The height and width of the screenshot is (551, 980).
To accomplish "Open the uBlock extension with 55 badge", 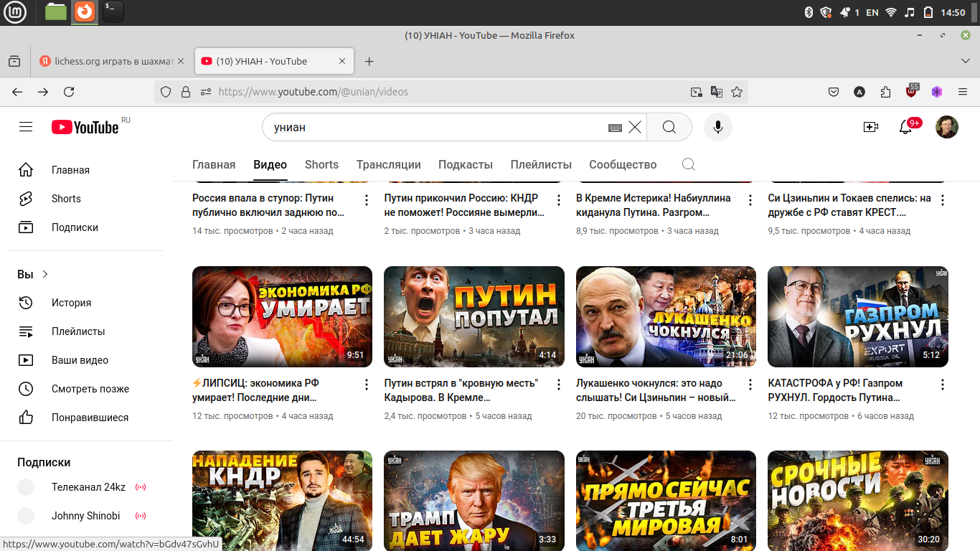I will click(911, 91).
